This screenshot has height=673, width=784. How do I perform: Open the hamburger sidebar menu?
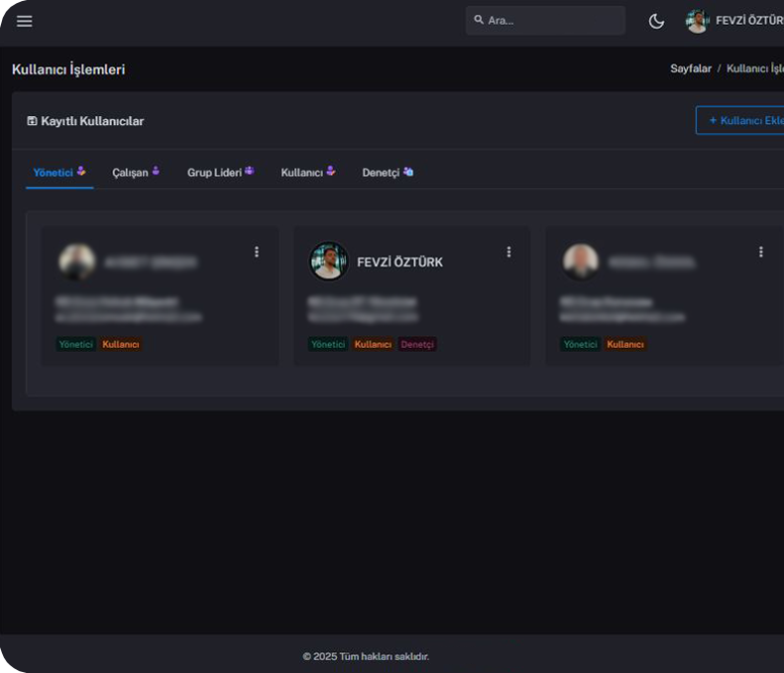[x=25, y=21]
